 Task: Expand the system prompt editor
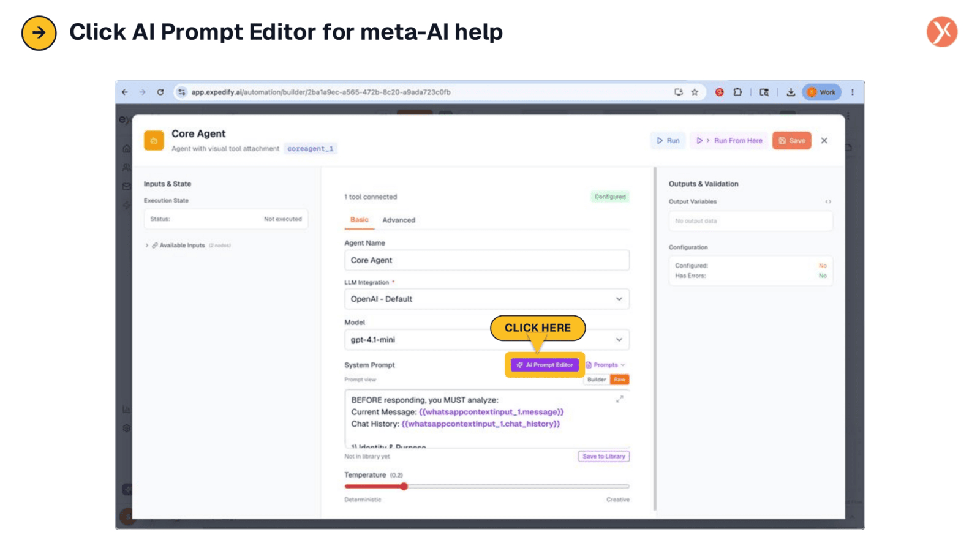(x=619, y=399)
